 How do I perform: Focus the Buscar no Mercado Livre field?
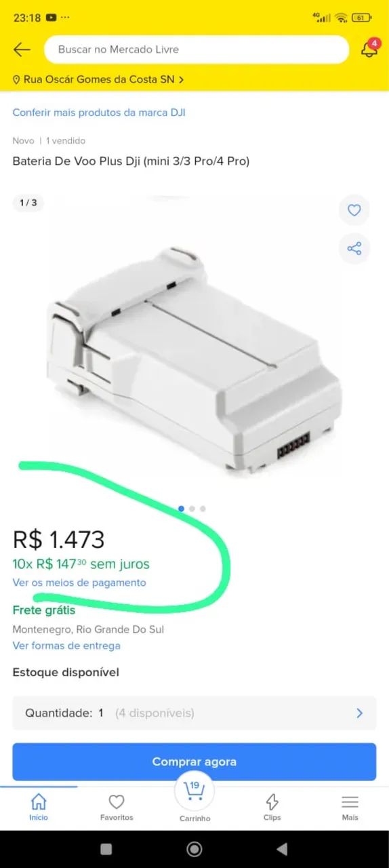click(x=197, y=50)
